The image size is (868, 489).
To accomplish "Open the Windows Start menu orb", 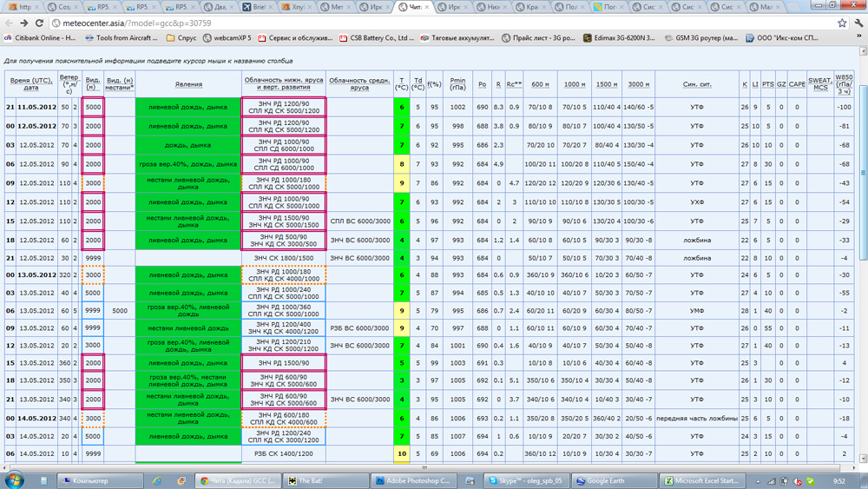I will click(x=14, y=480).
